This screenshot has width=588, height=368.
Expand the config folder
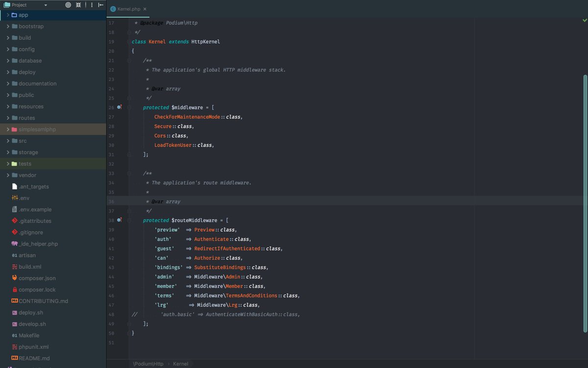click(8, 49)
